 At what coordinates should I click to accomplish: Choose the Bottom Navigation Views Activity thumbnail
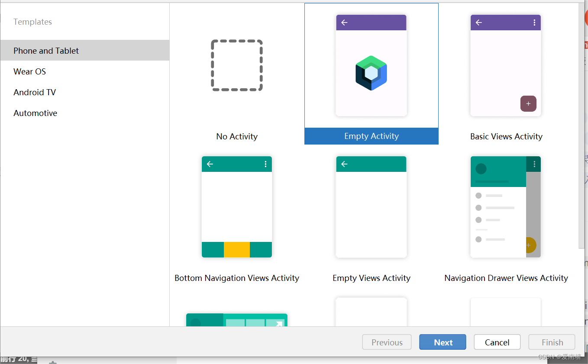tap(237, 207)
